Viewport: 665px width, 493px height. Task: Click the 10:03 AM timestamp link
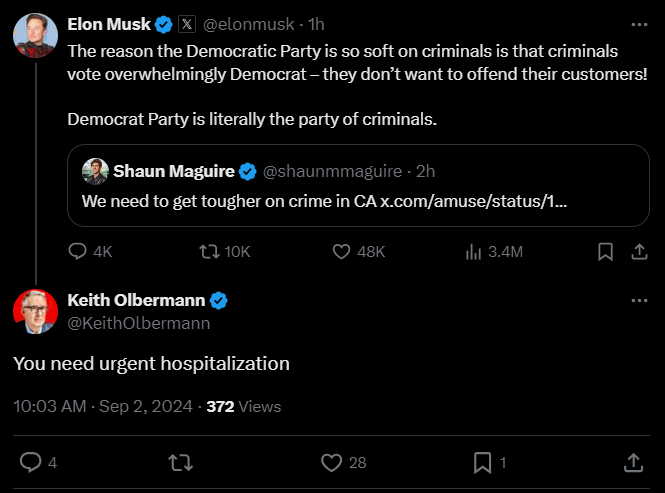coord(50,406)
